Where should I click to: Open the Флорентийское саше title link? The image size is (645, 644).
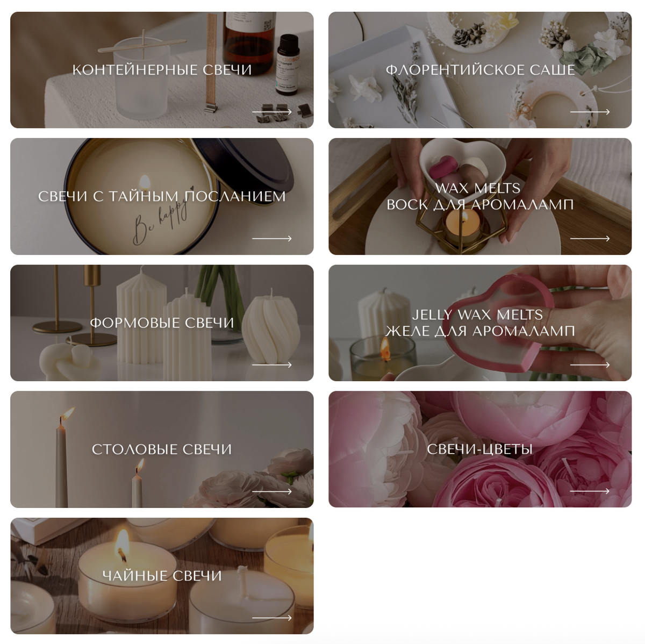click(480, 70)
